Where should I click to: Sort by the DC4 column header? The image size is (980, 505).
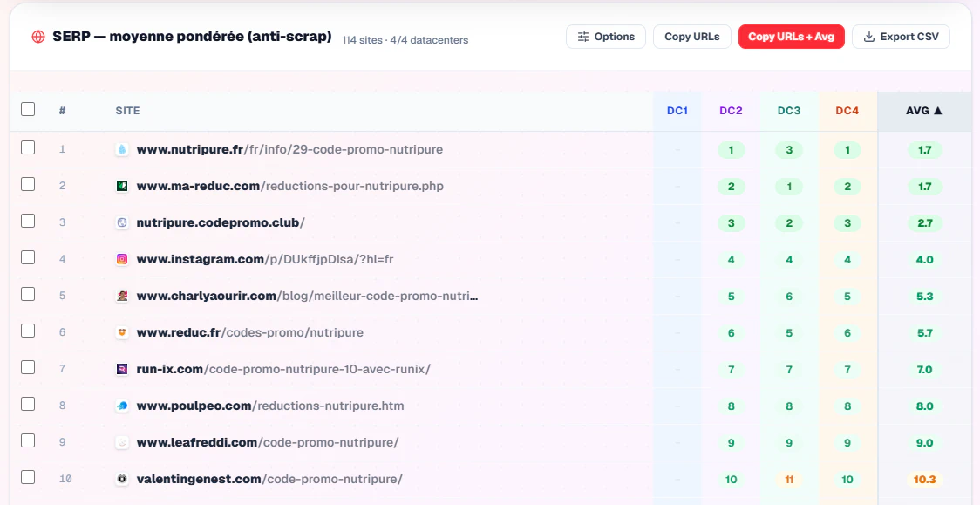[847, 111]
